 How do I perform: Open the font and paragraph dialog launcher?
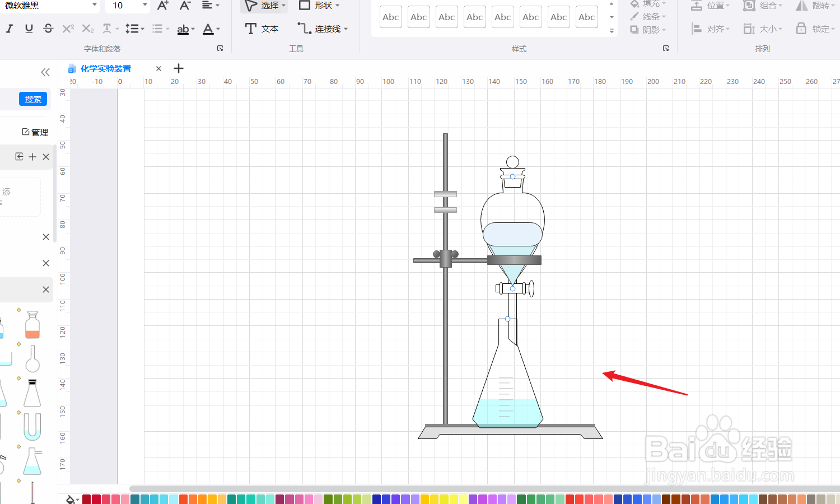[x=220, y=49]
